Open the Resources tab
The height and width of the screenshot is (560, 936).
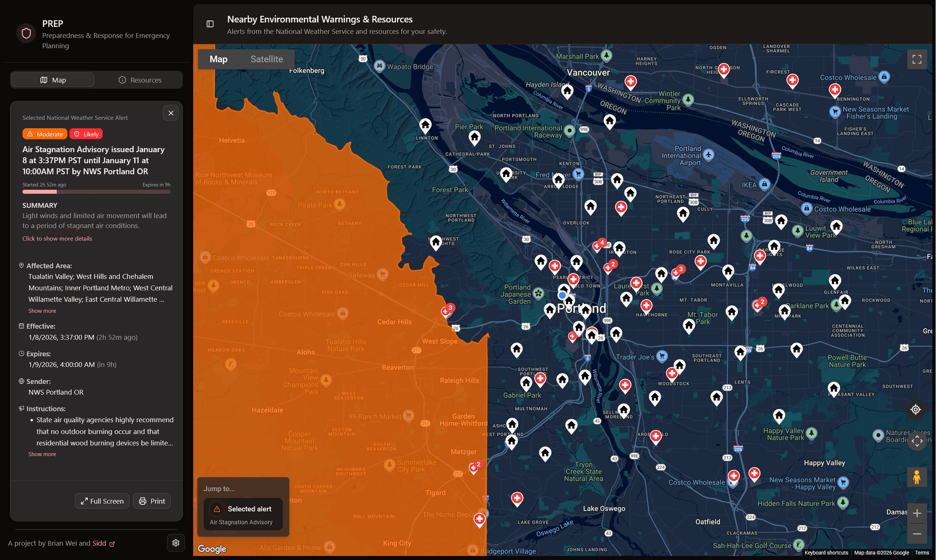(140, 80)
